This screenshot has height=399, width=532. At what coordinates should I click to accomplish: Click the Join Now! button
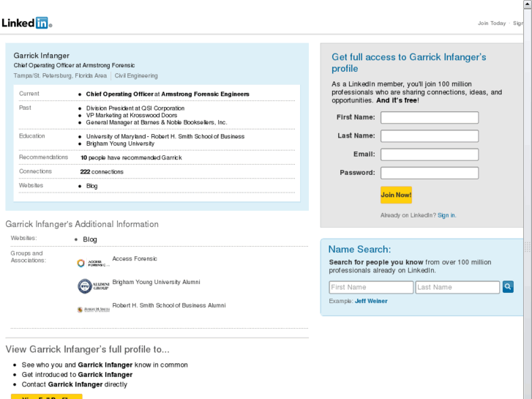(396, 195)
